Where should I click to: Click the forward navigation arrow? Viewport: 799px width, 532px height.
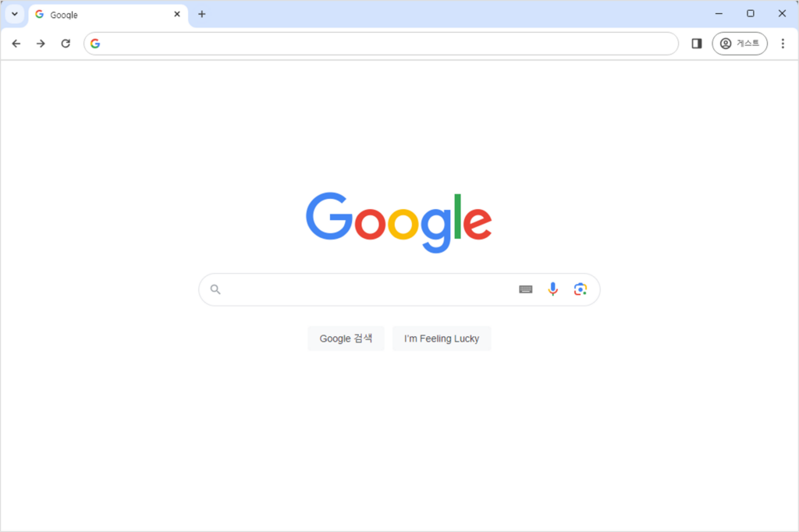tap(41, 44)
